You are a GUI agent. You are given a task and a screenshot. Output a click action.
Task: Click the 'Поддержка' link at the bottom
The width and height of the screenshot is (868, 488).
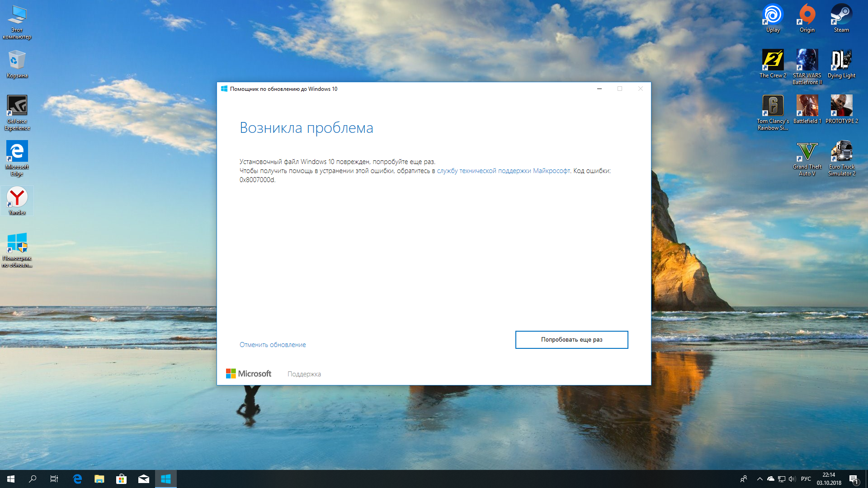click(304, 374)
